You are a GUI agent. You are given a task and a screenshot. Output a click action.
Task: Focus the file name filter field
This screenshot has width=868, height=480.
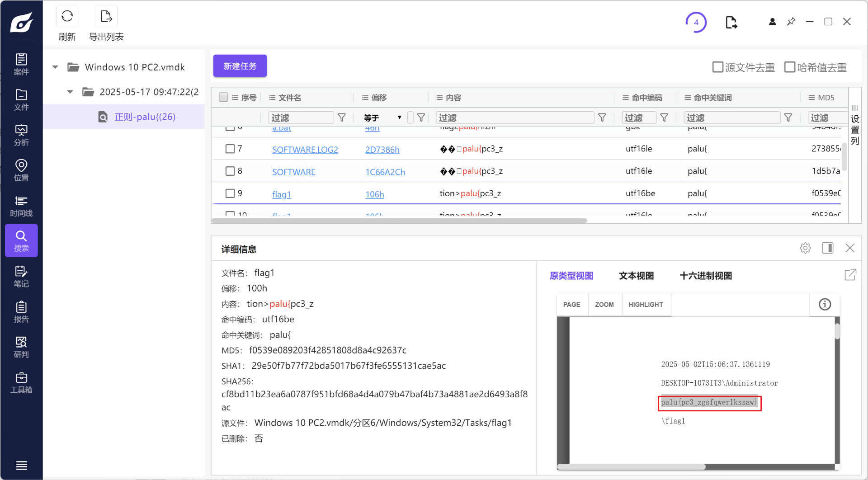[301, 118]
